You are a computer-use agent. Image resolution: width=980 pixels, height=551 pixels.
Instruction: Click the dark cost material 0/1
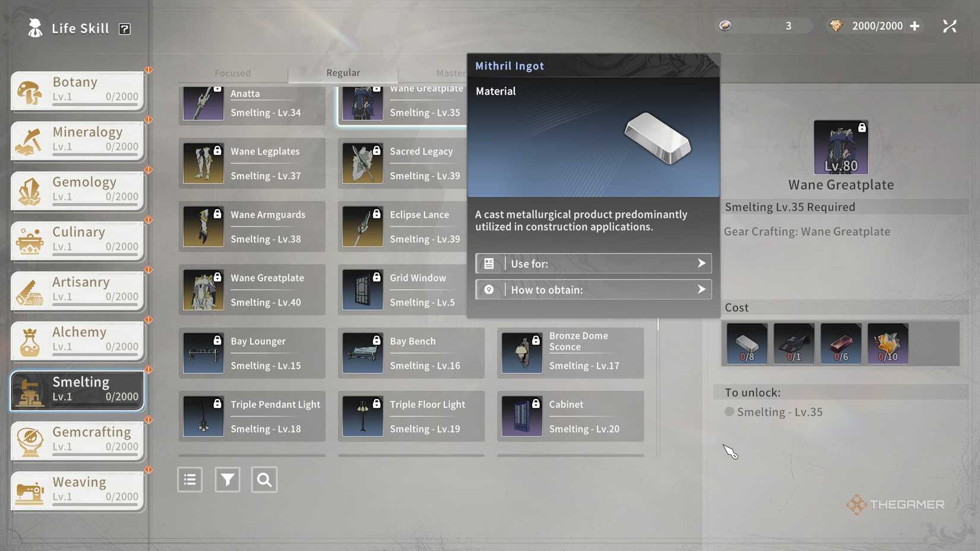[794, 344]
